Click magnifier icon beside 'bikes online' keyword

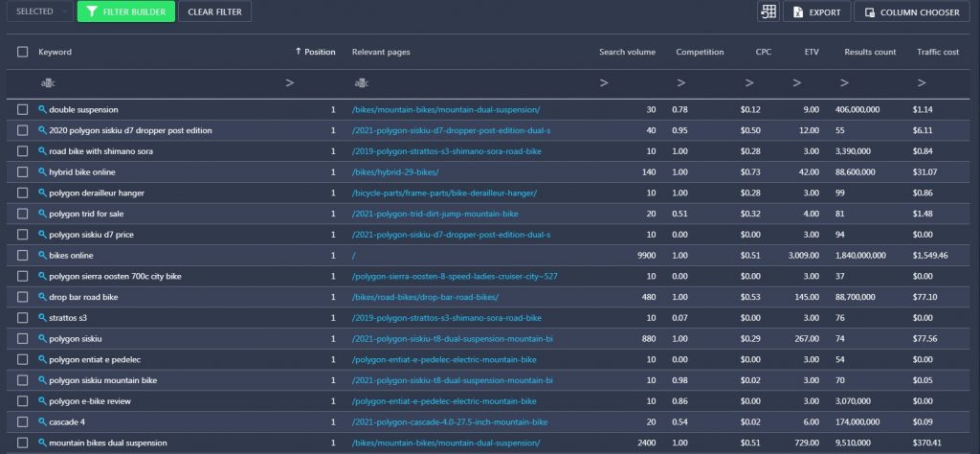pos(42,255)
